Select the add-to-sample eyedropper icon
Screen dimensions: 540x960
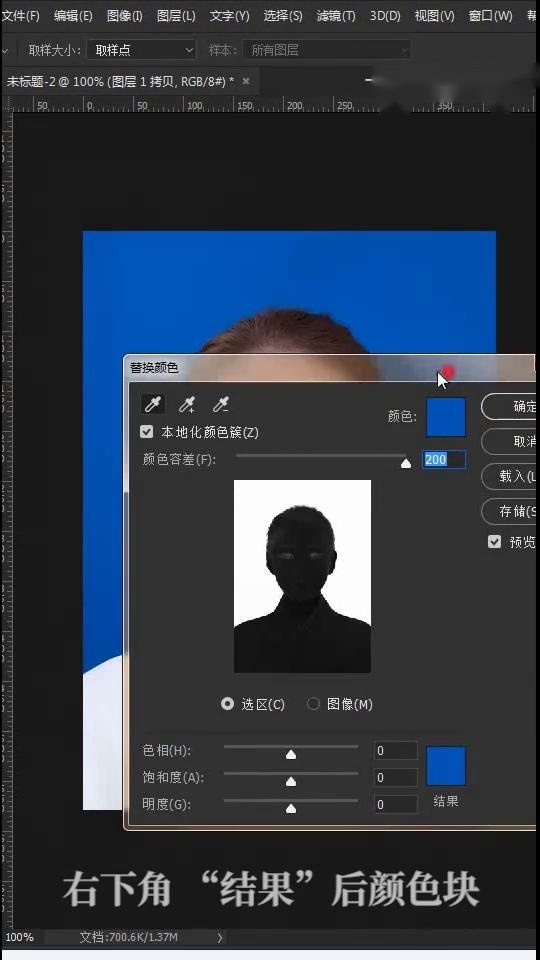(x=187, y=404)
